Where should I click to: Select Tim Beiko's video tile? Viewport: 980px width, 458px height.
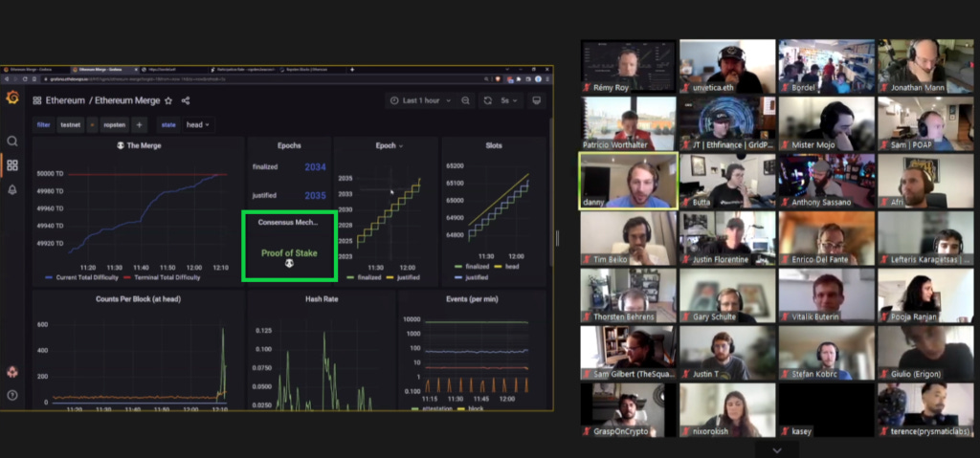tap(628, 238)
